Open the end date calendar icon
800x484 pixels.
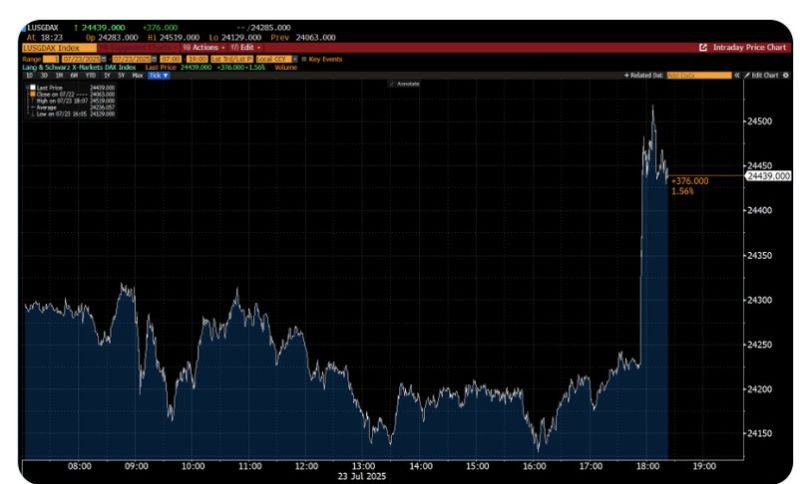pyautogui.click(x=154, y=60)
